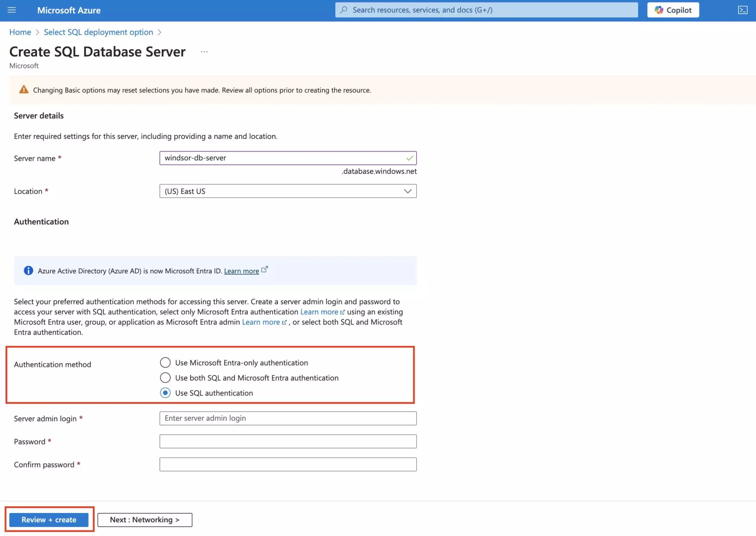
Task: Click the .database.windows.net suffix text
Action: (379, 171)
